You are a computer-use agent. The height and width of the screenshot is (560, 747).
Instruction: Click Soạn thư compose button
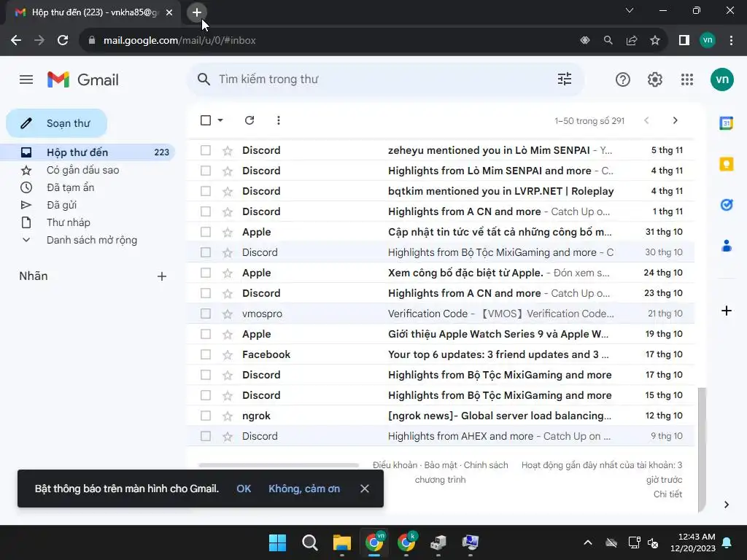(57, 123)
